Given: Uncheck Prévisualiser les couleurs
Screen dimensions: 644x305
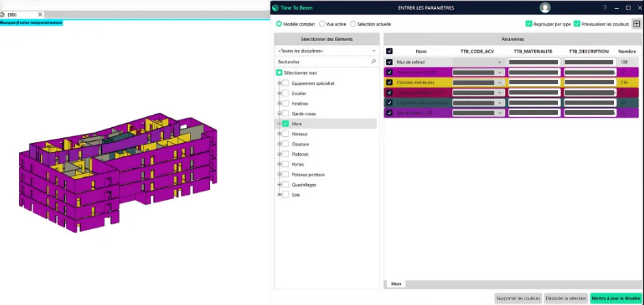Looking at the screenshot, I should tap(576, 24).
